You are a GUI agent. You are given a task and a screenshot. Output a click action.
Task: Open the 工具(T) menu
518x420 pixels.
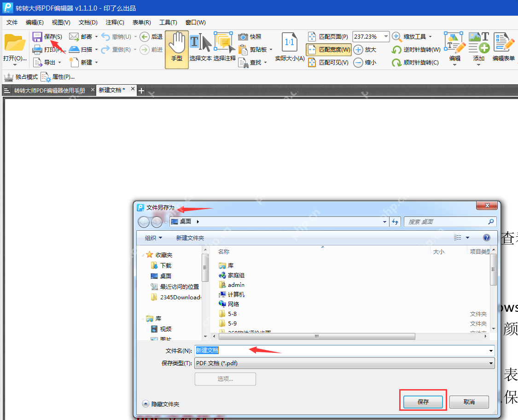(168, 23)
